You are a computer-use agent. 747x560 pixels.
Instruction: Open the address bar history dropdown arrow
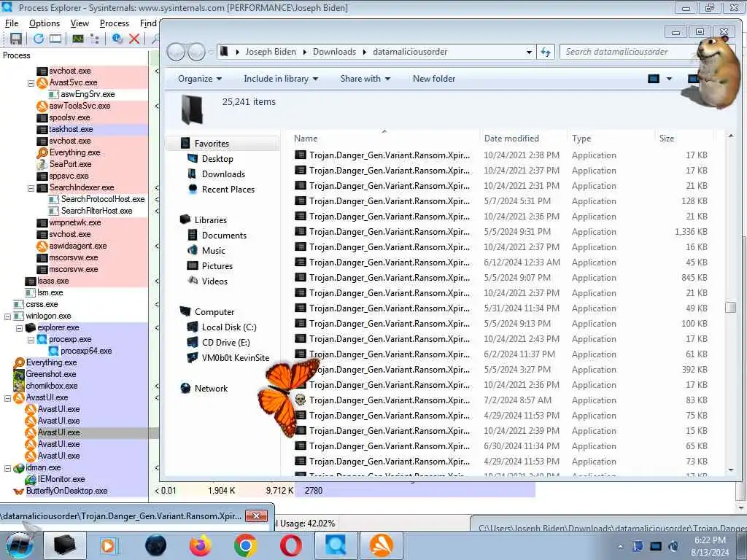(530, 52)
